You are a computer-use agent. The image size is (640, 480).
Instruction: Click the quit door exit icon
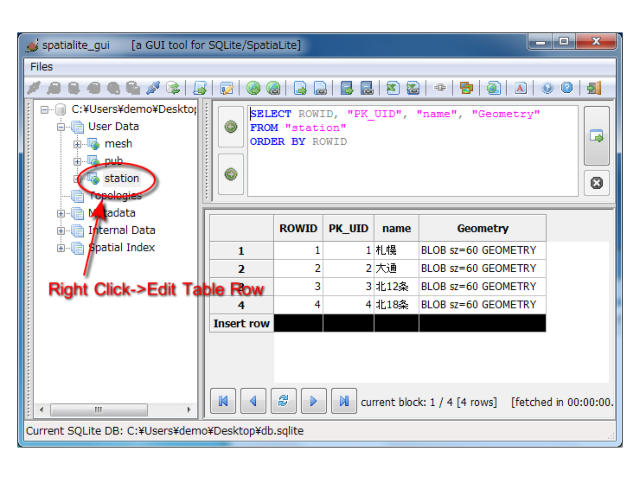[594, 88]
